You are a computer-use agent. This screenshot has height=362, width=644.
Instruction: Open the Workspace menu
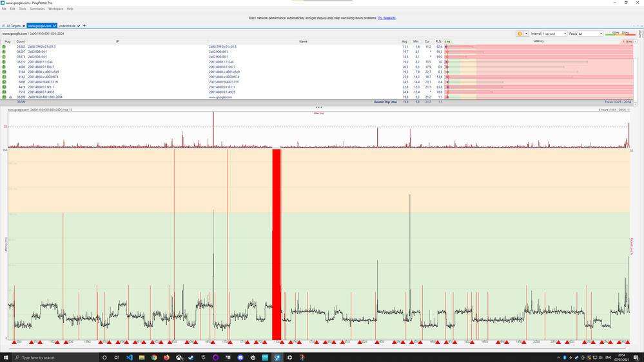tap(56, 8)
